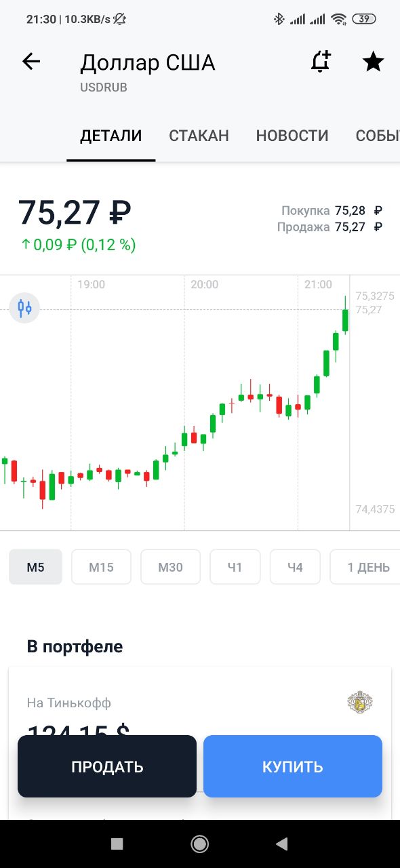The width and height of the screenshot is (400, 868).
Task: Tap the Доллар США title
Action: (x=148, y=63)
